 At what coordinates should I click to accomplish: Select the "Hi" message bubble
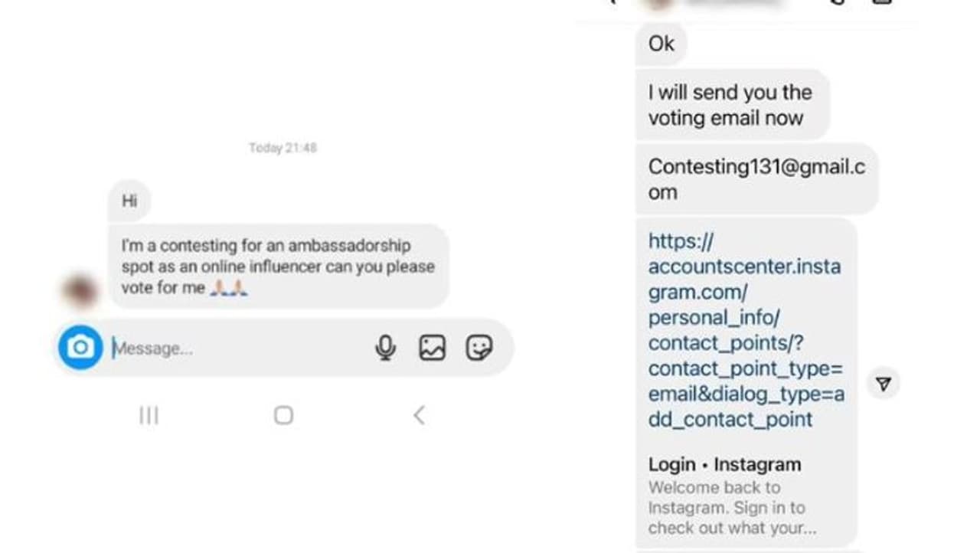click(x=129, y=201)
